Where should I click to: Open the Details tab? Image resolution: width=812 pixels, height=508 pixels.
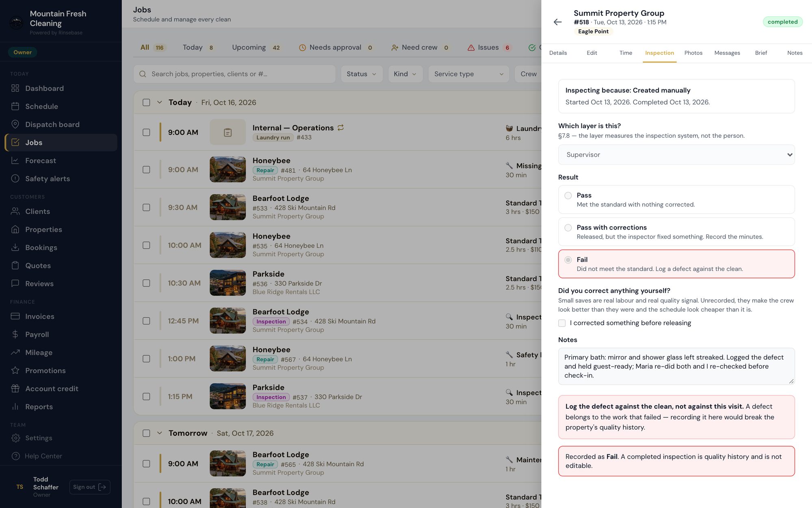coord(558,53)
